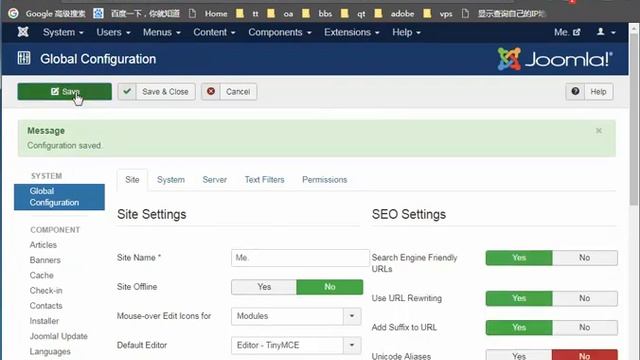
Task: Open Contacts component settings
Action: point(46,306)
